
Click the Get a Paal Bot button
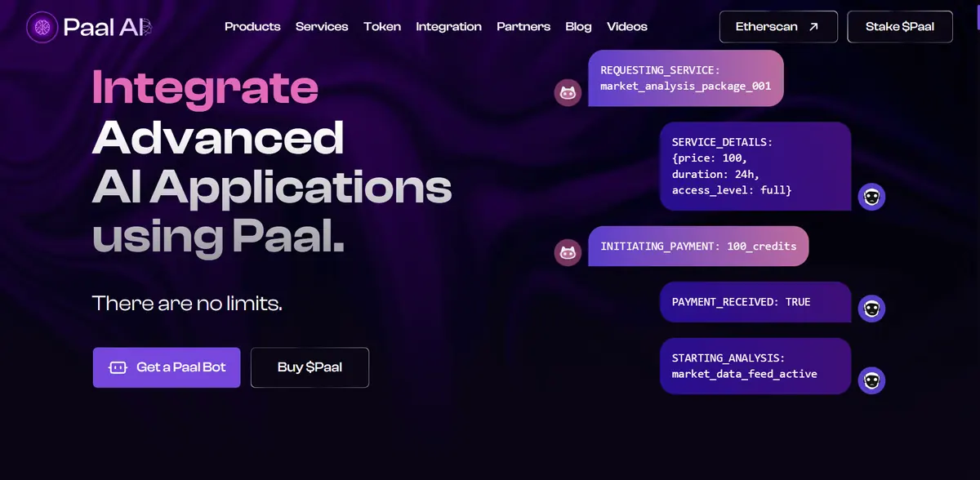tap(167, 367)
